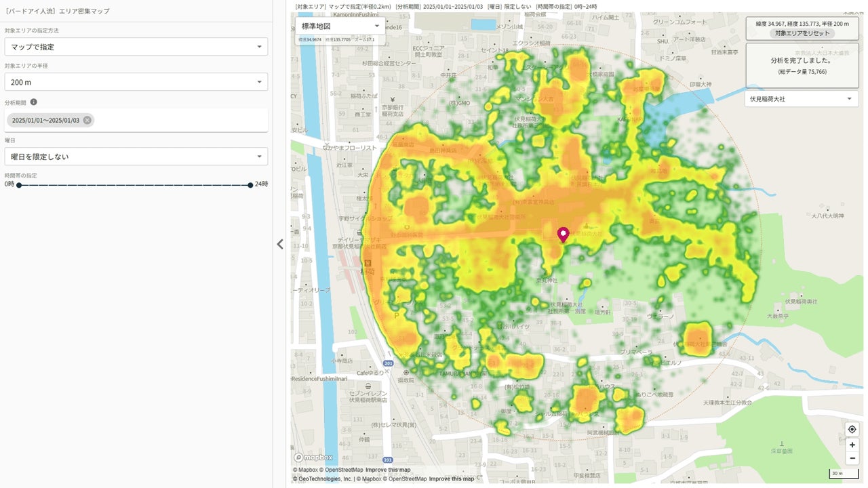The height and width of the screenshot is (488, 868).
Task: Remove the 2025/01/01～2025/01/03 date chip
Action: point(87,120)
